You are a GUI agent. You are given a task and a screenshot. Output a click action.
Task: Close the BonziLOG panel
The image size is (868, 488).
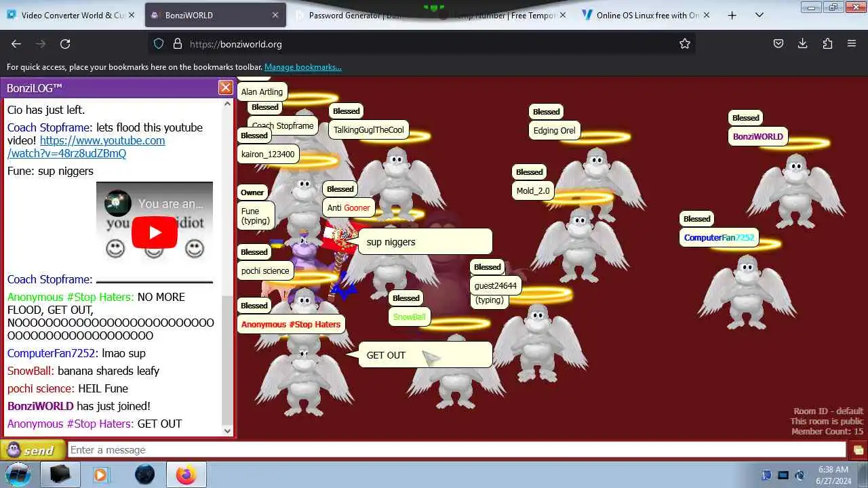[225, 87]
